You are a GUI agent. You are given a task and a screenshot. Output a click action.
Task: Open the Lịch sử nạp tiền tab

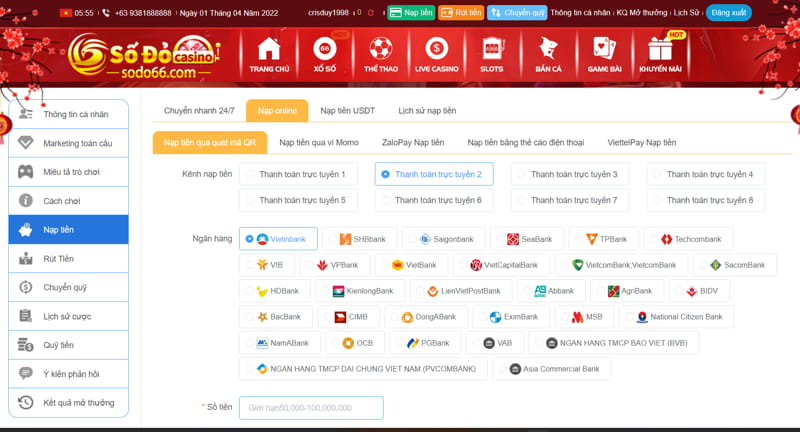pyautogui.click(x=427, y=111)
